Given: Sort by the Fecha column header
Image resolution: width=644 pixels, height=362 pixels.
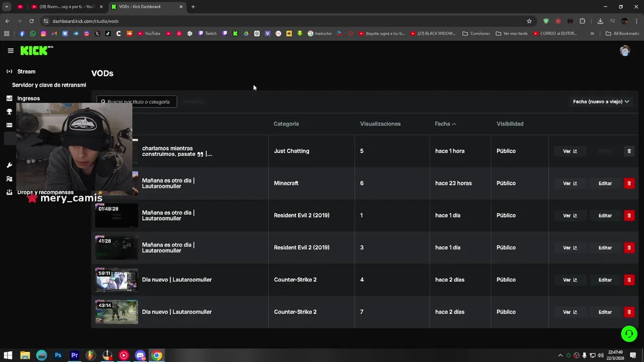Looking at the screenshot, I should tap(445, 124).
